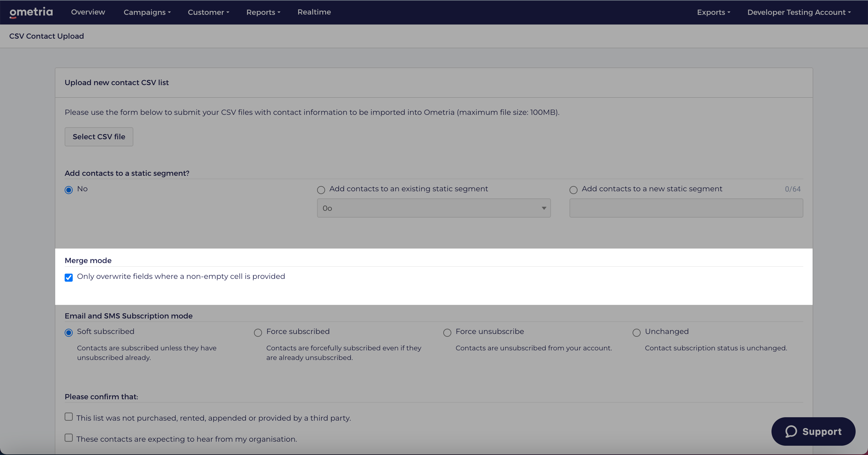Screen dimensions: 868x455
Task: Select the Force unsubscribe option
Action: pyautogui.click(x=447, y=333)
